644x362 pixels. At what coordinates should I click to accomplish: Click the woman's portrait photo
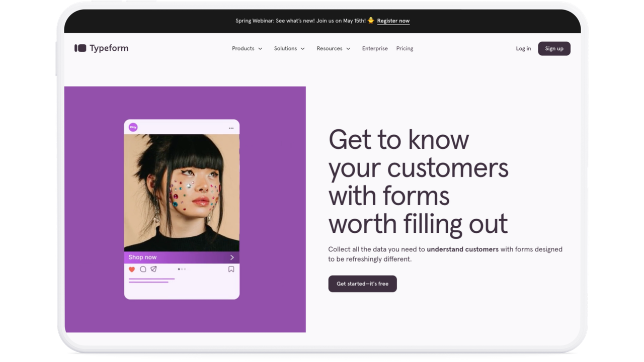pos(182,193)
